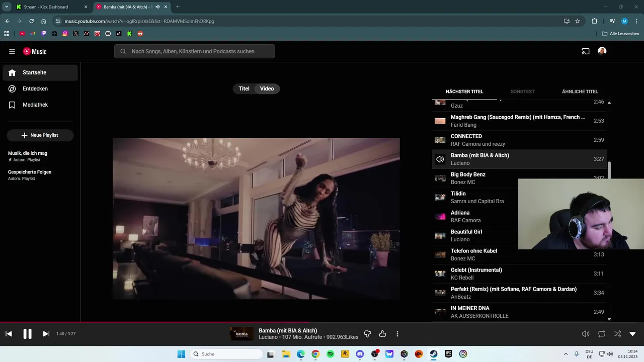Open the Instagram bookmark
The height and width of the screenshot is (362, 644).
(x=65, y=34)
